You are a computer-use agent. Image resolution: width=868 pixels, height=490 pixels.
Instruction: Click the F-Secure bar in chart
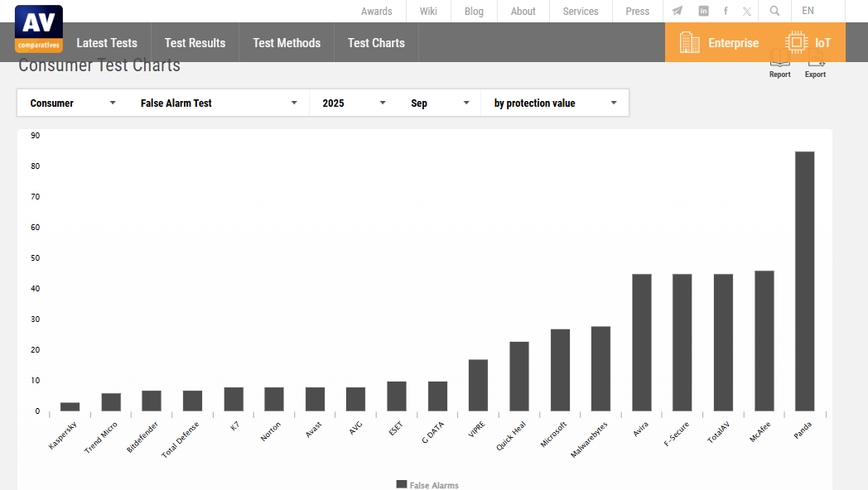[682, 343]
